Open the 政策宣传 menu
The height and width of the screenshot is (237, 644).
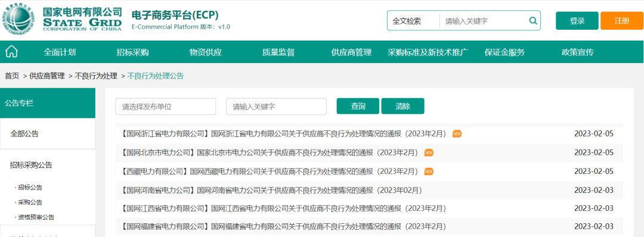point(577,52)
